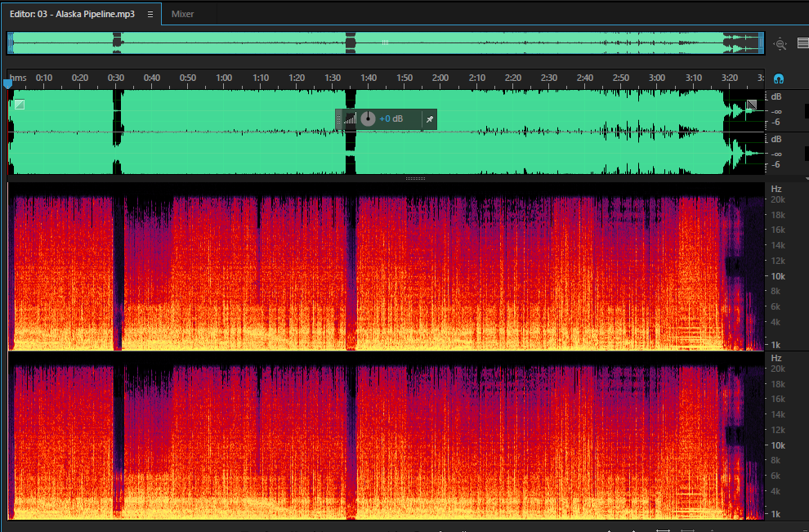Click the right channel dB scale label
Screen dimensions: 809x532
pyautogui.click(x=776, y=139)
